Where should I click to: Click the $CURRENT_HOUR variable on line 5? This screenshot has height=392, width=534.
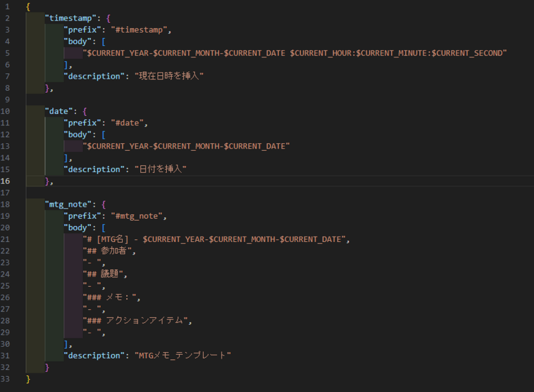click(x=321, y=53)
